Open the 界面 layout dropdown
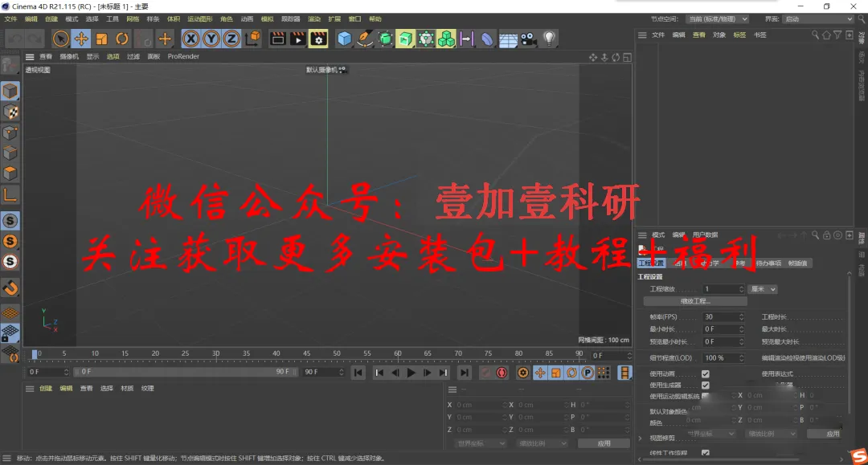 click(818, 18)
